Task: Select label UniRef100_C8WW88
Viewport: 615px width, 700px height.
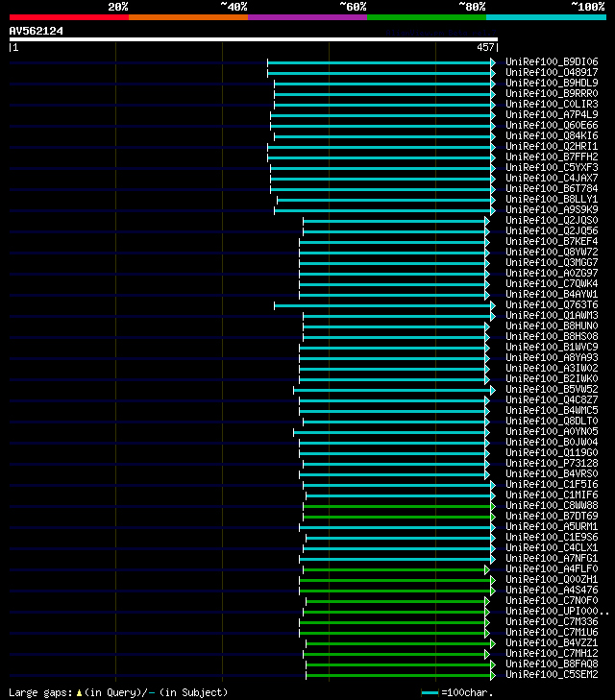Action: pos(552,505)
